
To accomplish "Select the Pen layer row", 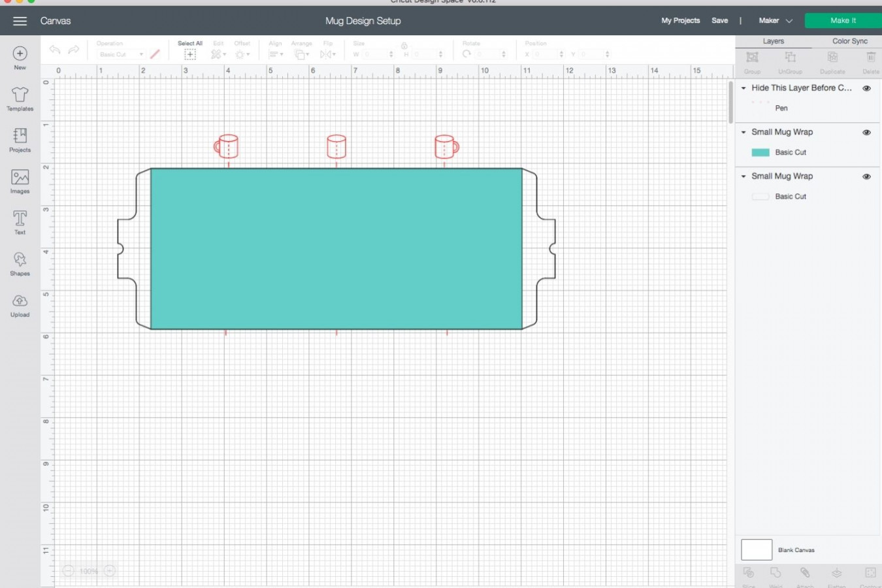I will point(808,108).
